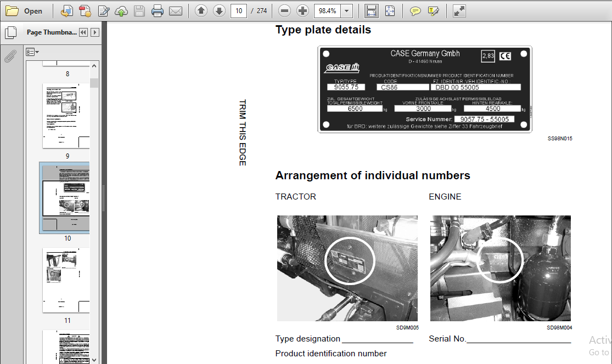The height and width of the screenshot is (364, 612).
Task: Click the total page count '274'
Action: click(x=262, y=11)
